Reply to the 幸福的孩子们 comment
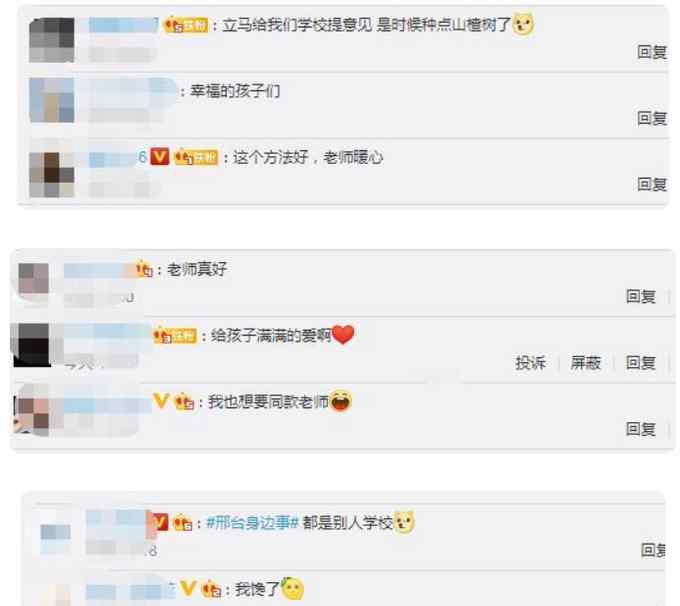The image size is (680, 606). [x=652, y=118]
